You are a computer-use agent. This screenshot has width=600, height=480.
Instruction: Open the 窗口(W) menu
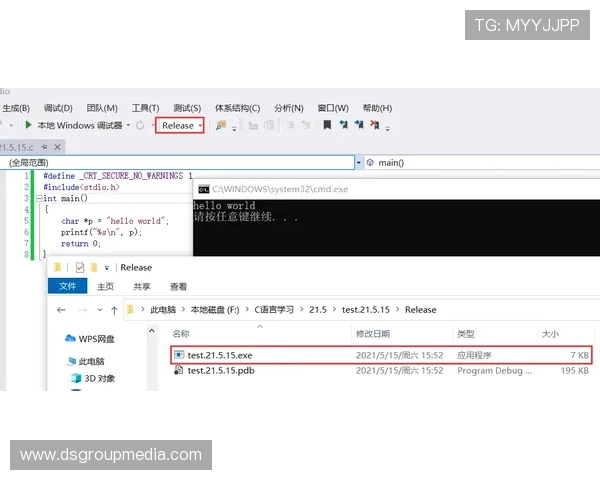coord(333,108)
